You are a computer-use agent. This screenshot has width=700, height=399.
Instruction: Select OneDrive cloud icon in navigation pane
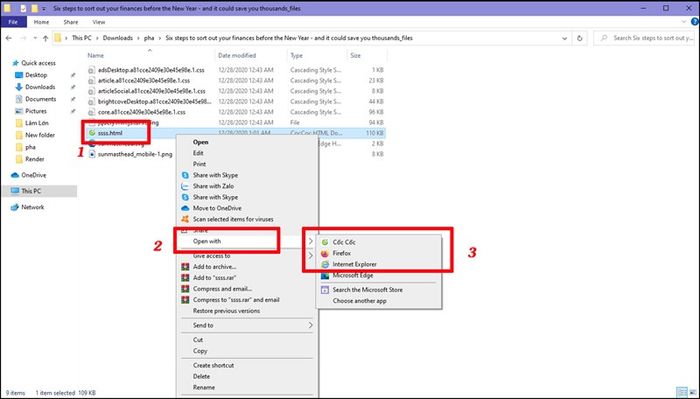15,175
